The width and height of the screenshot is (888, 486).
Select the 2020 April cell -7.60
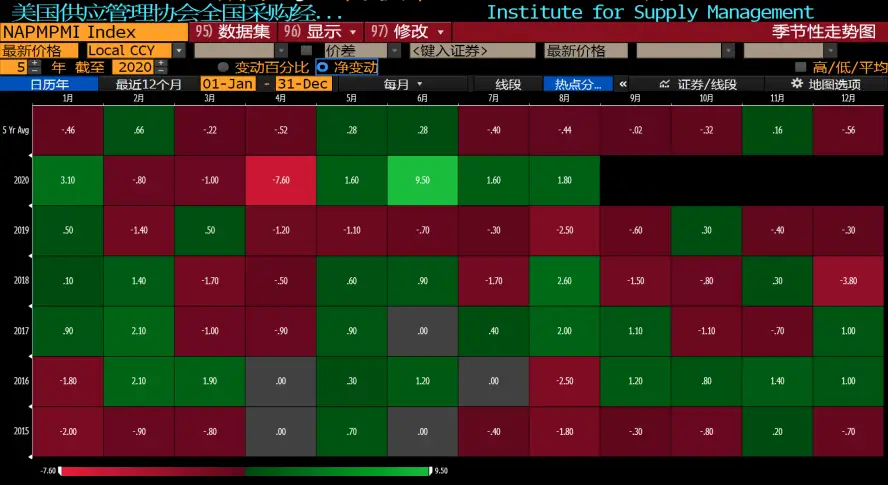(281, 180)
